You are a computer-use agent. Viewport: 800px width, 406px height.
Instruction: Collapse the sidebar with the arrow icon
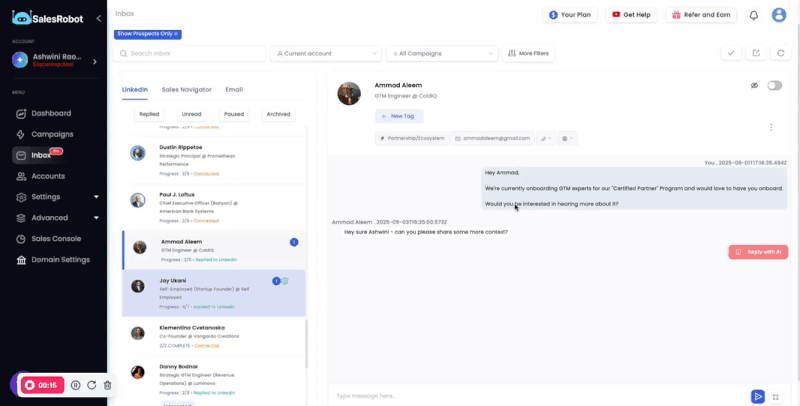pos(98,18)
